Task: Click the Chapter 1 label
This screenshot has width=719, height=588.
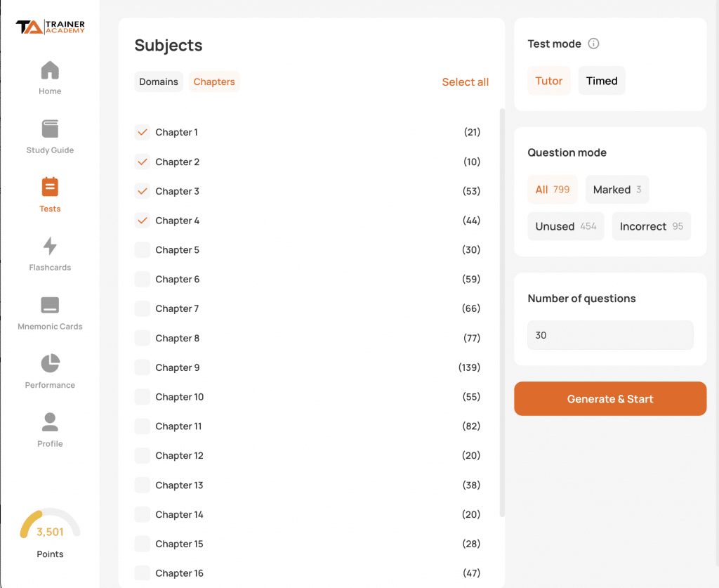Action: [176, 133]
